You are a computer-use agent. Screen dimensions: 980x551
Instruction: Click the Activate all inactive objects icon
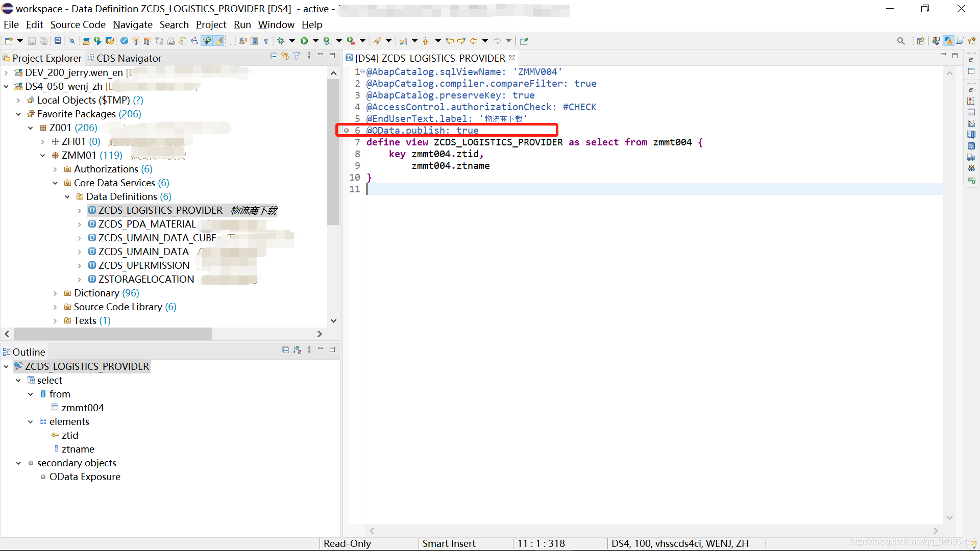coord(147,41)
